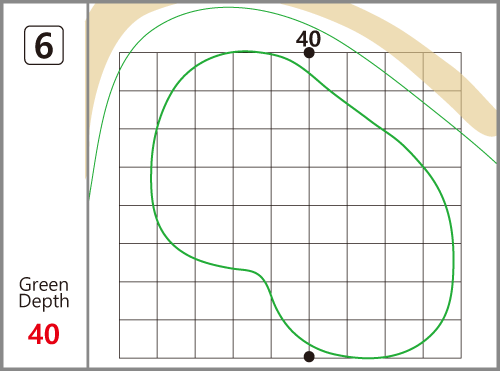This screenshot has width=500, height=371.
Task: Click the black 40 label above grid
Action: pyautogui.click(x=308, y=39)
